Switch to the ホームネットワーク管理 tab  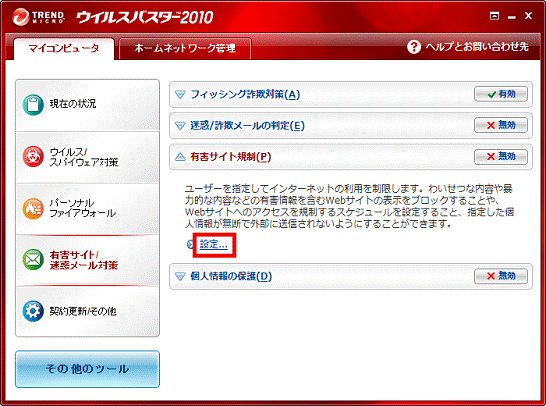coord(185,48)
